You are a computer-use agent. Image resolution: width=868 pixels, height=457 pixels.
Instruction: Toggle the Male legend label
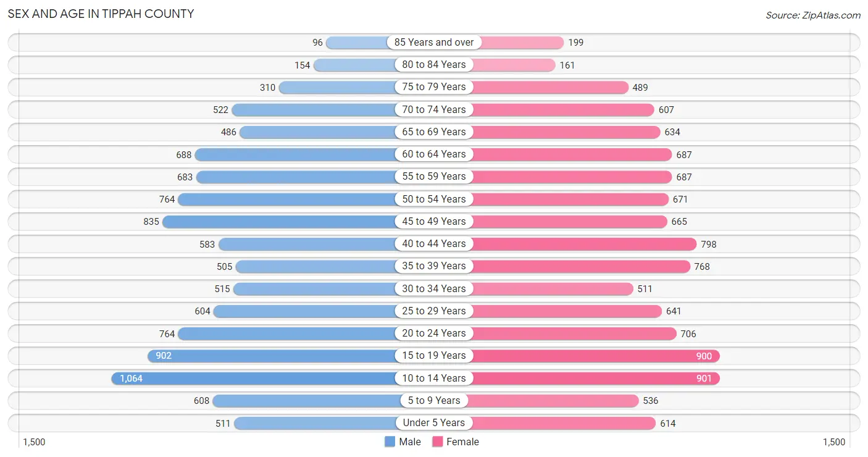coord(410,442)
